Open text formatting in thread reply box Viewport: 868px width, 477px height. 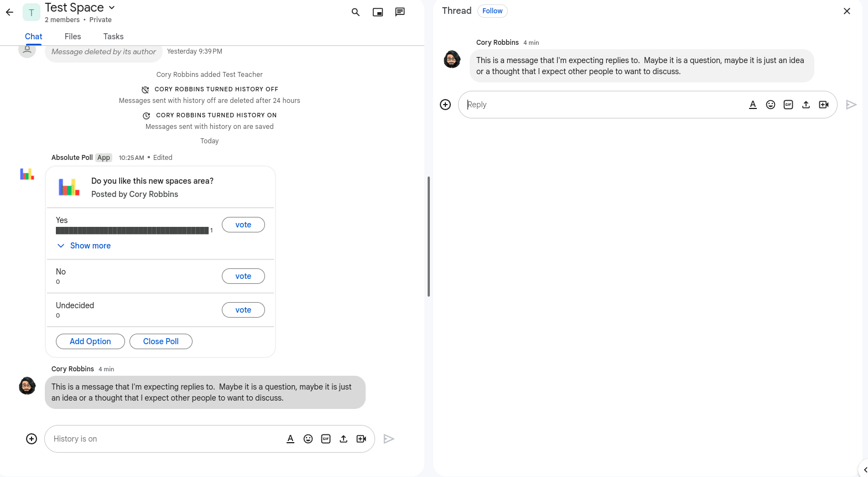[753, 105]
